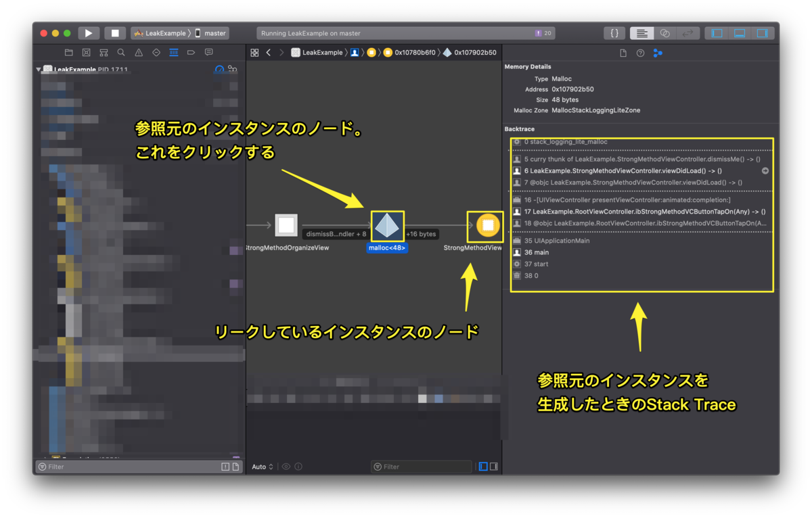
Task: Click the first orange circle in jump bar
Action: point(371,52)
